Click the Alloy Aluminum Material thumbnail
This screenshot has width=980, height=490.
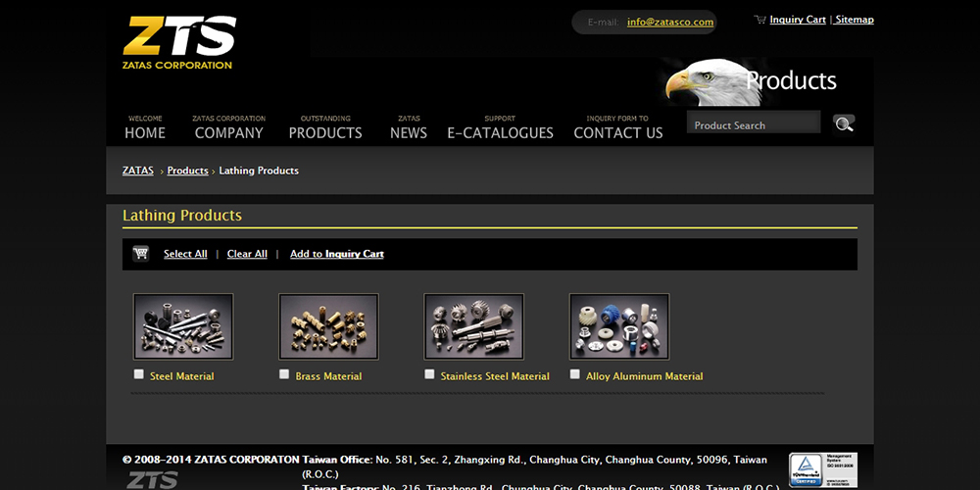(x=619, y=327)
